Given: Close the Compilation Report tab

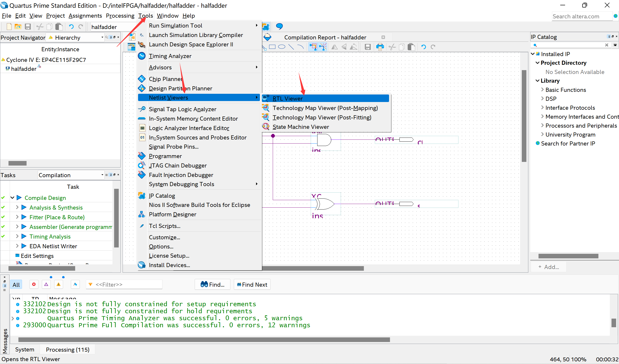Looking at the screenshot, I should pos(383,37).
